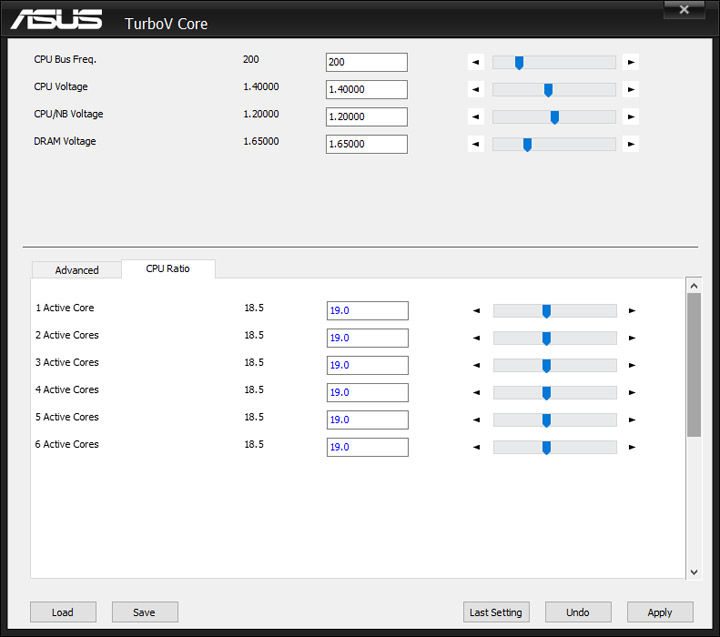Focus the CPU Bus Freq. value field

click(366, 62)
